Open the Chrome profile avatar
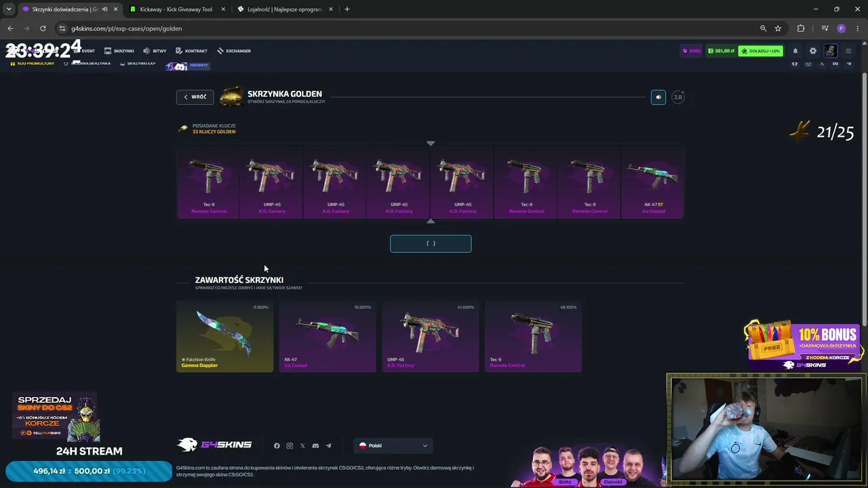 [x=842, y=28]
